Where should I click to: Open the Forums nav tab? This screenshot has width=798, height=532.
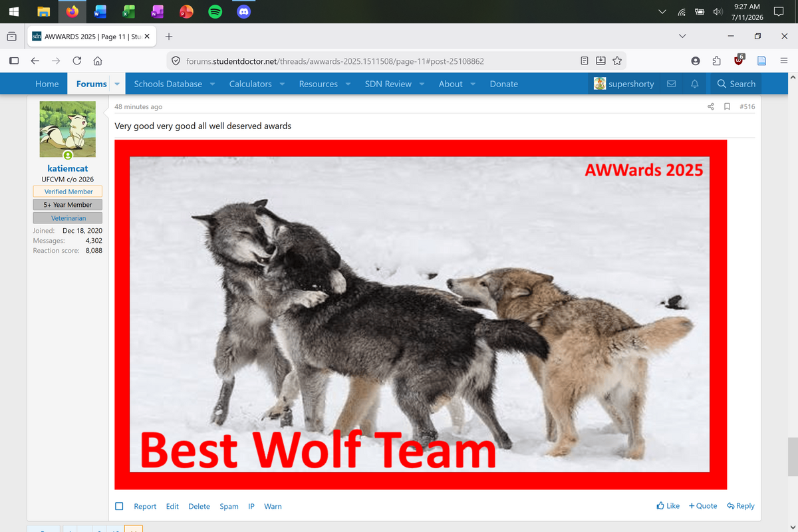pos(92,84)
